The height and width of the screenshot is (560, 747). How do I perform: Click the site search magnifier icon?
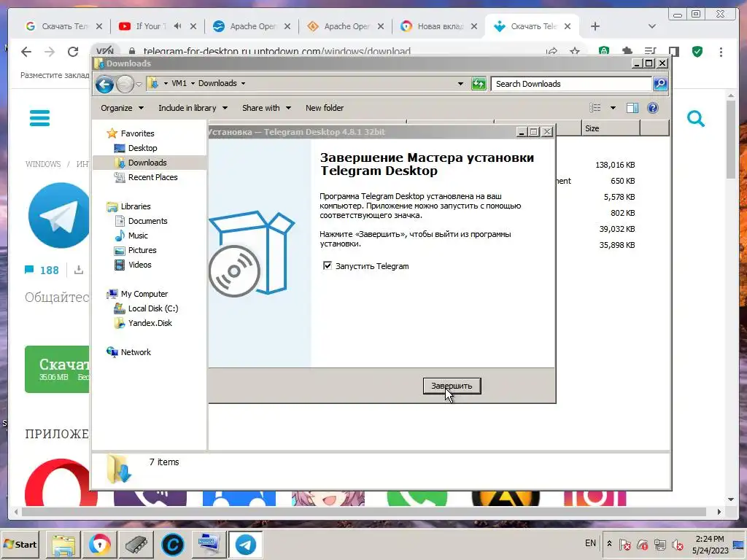[x=695, y=118]
